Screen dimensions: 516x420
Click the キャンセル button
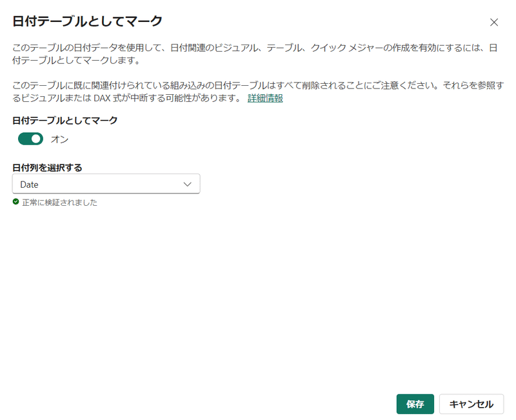[x=471, y=404]
